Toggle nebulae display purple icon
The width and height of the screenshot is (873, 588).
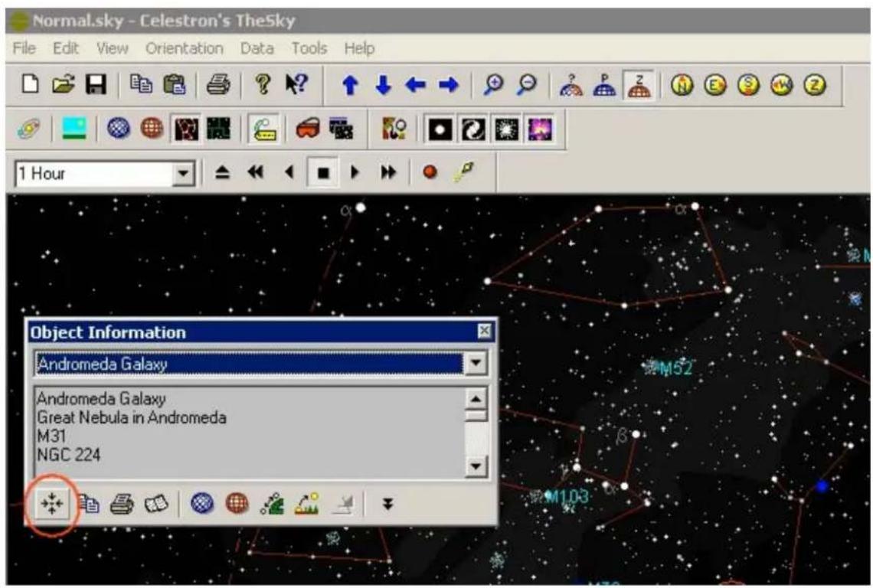pos(540,129)
